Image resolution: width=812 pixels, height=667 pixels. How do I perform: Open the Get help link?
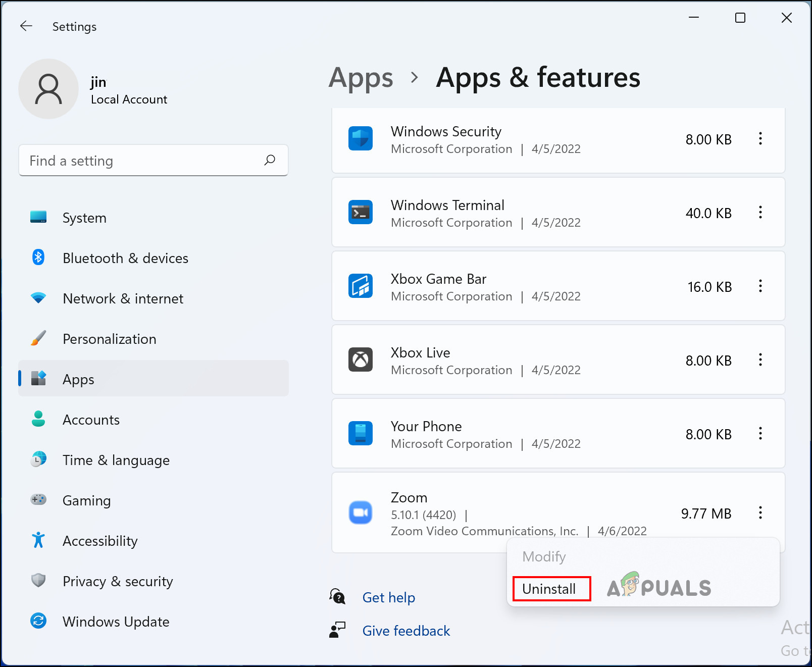pyautogui.click(x=388, y=597)
